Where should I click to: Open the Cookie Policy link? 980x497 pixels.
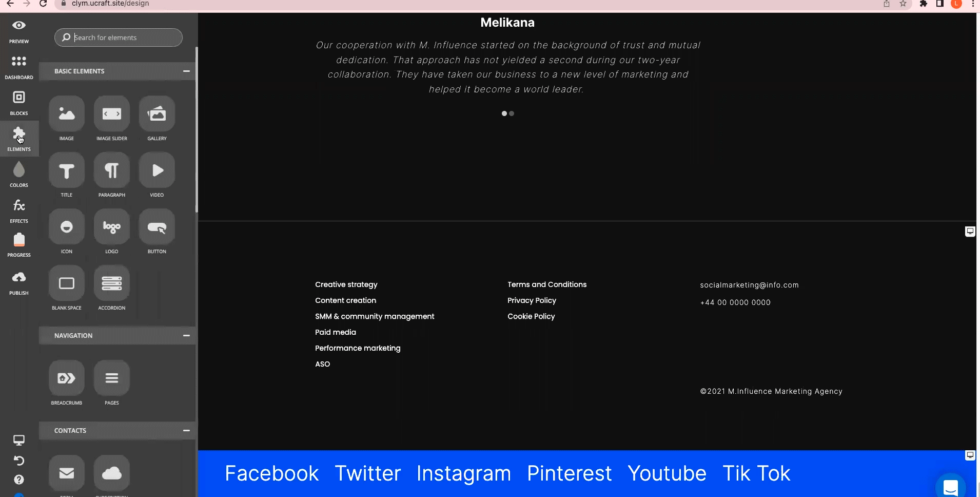point(531,316)
